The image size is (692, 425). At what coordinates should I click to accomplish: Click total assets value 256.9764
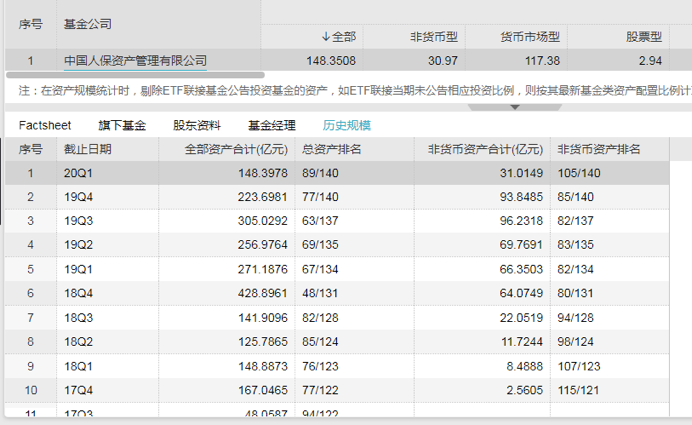click(263, 244)
